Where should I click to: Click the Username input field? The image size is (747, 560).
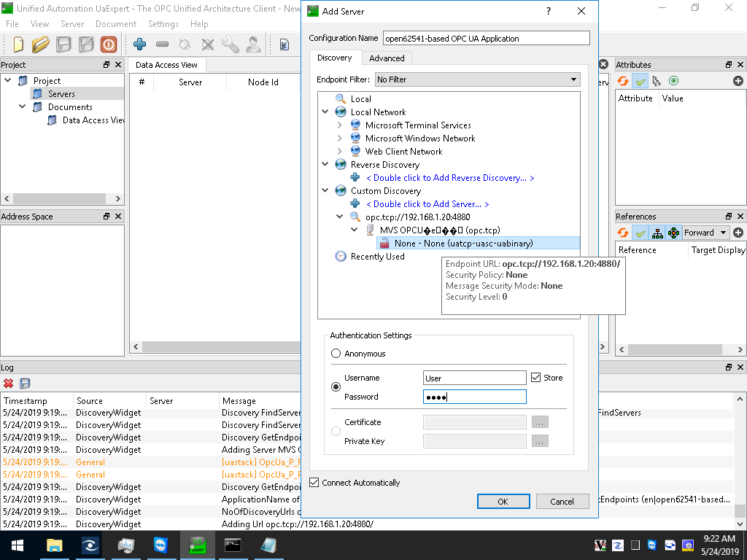click(474, 378)
